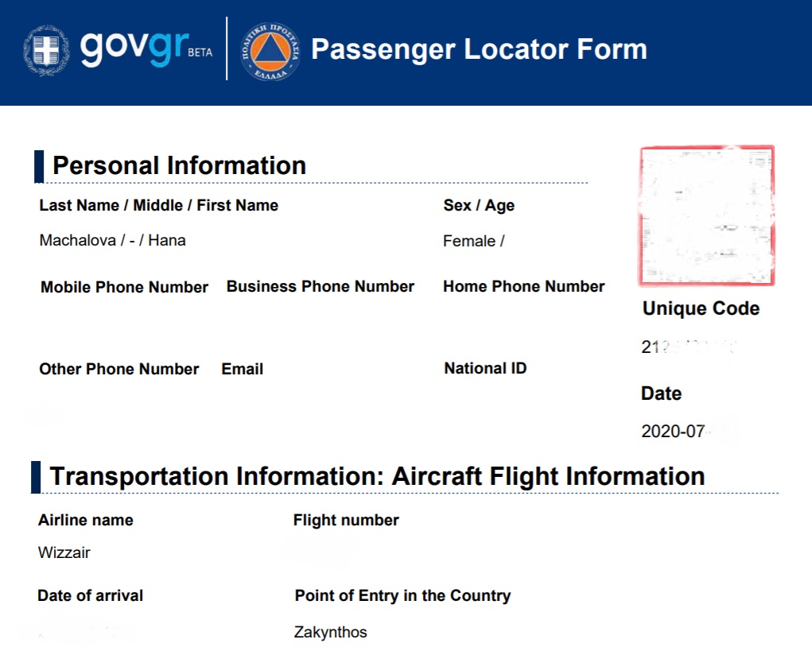This screenshot has height=651, width=812.
Task: Click the Personal Information section heading
Action: tap(179, 165)
